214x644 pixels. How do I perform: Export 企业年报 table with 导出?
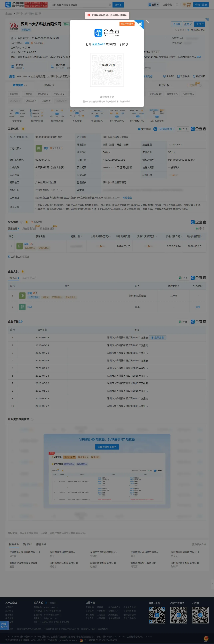click(x=183, y=322)
